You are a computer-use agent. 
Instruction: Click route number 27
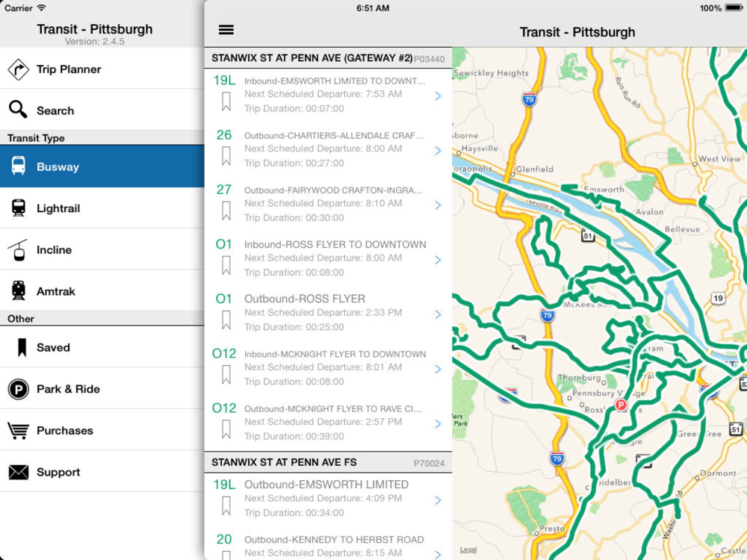coord(224,190)
